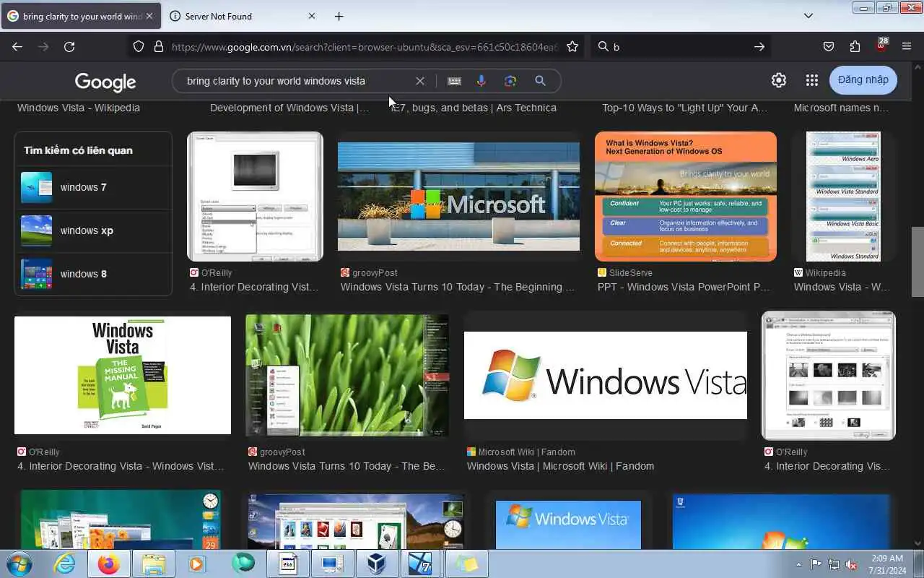The height and width of the screenshot is (578, 924).
Task: Submit search with magnifier icon
Action: 540,81
